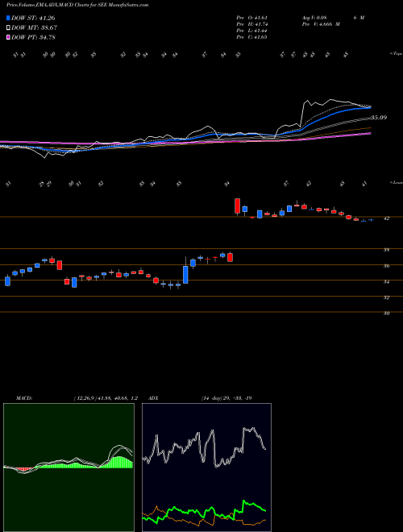Click the 42 price axis label
Image resolution: width=403 pixels, height=532 pixels.
point(386,218)
